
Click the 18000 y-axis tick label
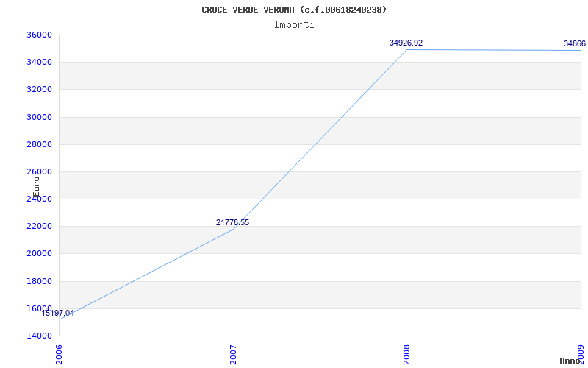(x=39, y=281)
